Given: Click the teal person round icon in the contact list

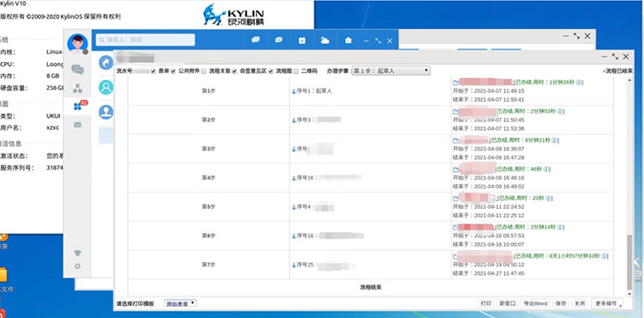Looking at the screenshot, I should point(106,88).
